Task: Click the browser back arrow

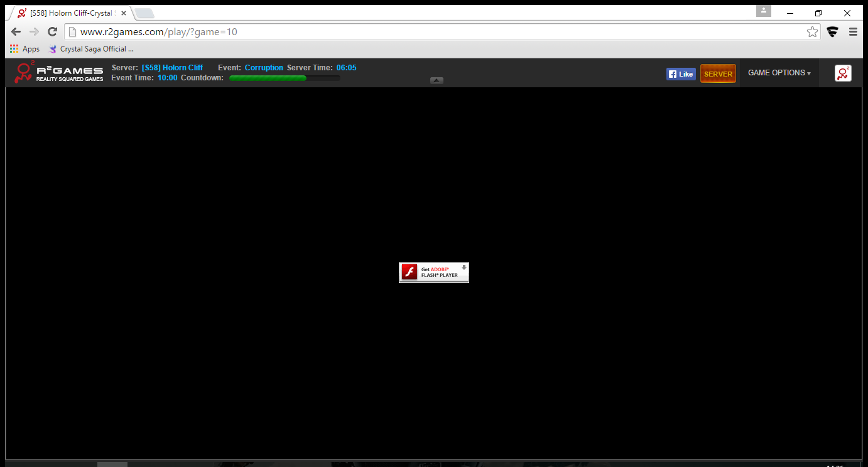Action: (x=16, y=32)
